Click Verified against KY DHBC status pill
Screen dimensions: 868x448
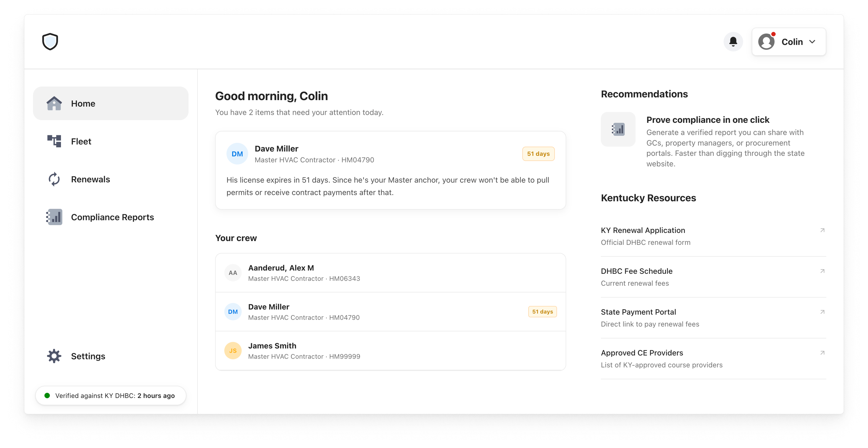click(x=111, y=396)
